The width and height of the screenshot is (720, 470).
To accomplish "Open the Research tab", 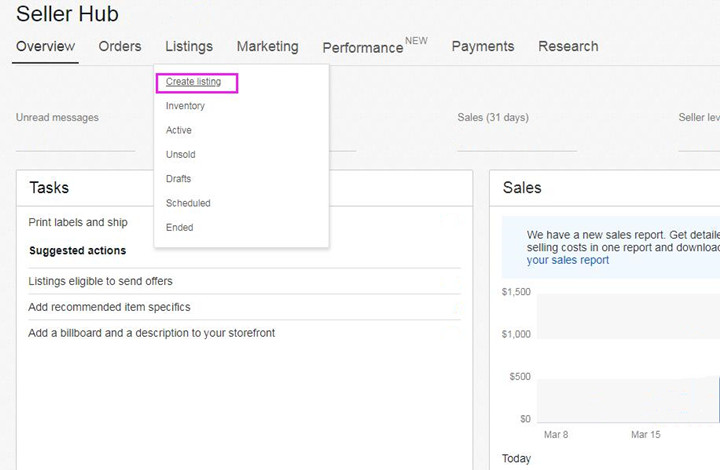I will (568, 47).
